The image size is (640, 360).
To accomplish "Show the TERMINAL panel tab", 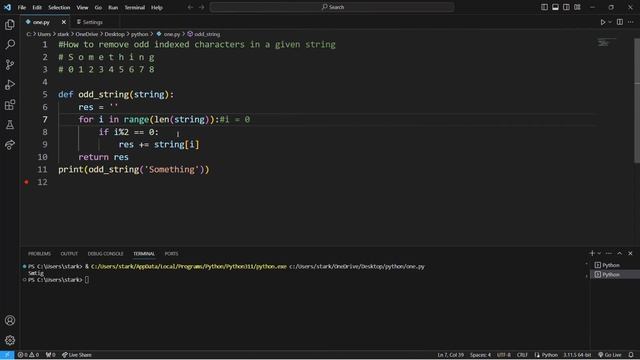I will point(144,254).
